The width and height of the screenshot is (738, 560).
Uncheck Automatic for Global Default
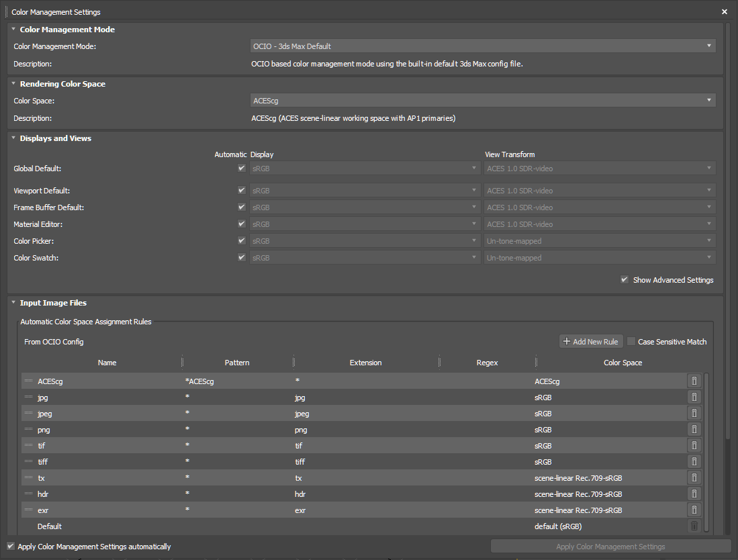coord(242,168)
